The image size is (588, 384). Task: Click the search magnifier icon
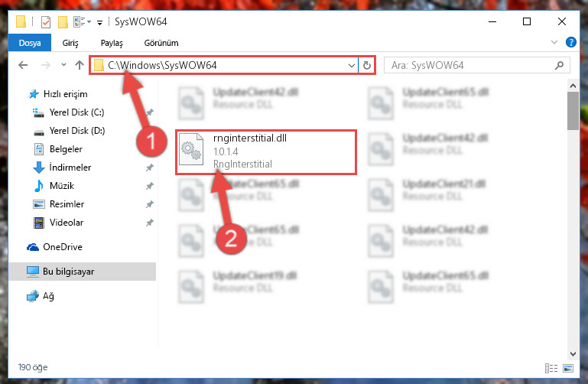[559, 65]
